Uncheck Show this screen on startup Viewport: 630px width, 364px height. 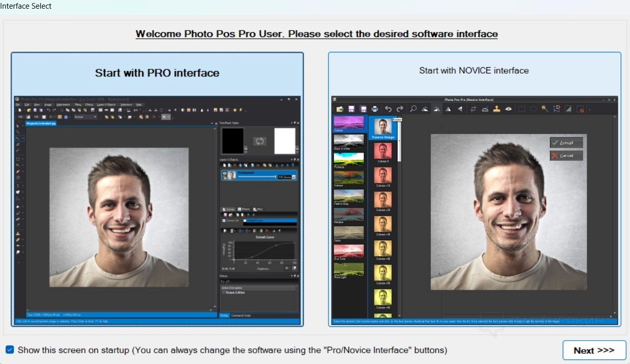[x=10, y=350]
